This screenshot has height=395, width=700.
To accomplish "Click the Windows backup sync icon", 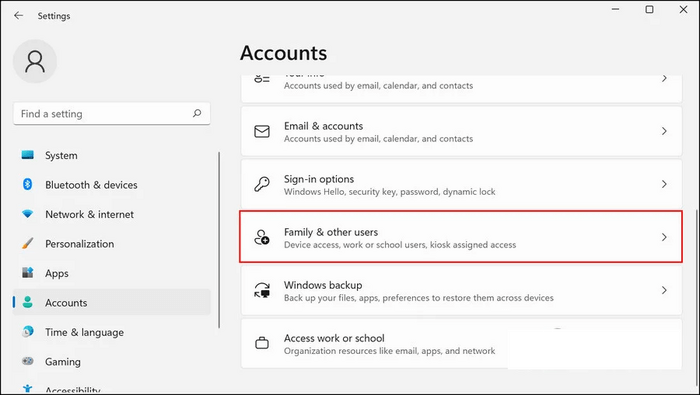I will click(262, 290).
